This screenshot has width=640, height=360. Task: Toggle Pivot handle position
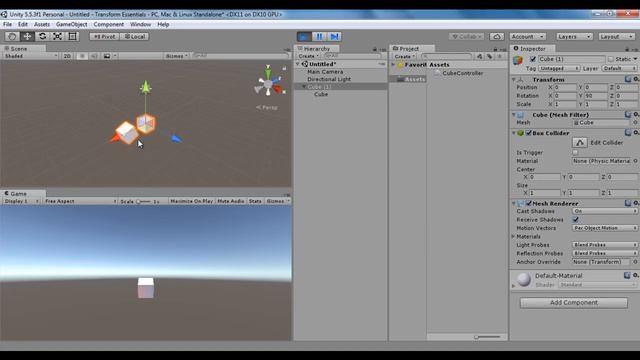pyautogui.click(x=104, y=36)
